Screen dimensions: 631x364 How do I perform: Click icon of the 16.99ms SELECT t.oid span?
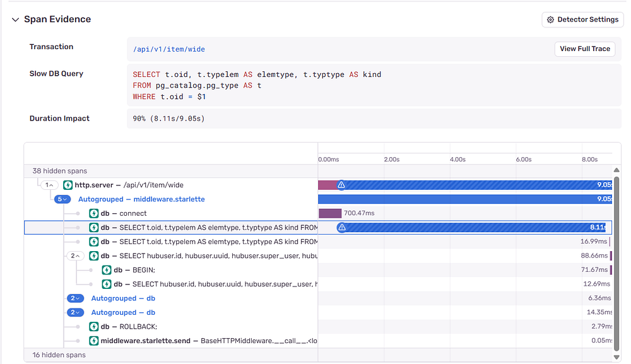[94, 242]
